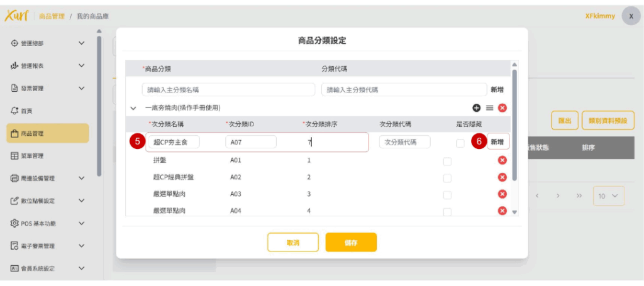
Task: Go to 菜單管理 in sidebar
Action: coord(36,156)
